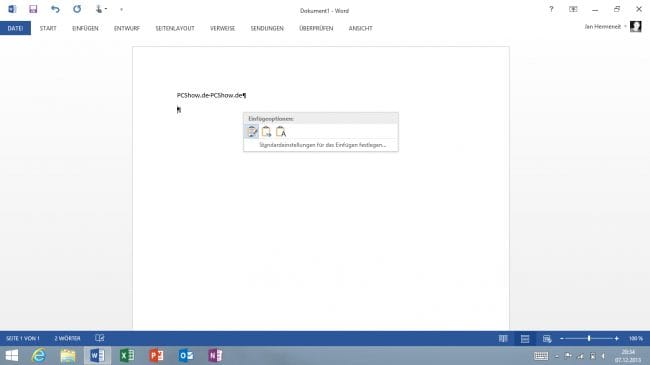Launch Internet Explorer from the taskbar

[39, 356]
